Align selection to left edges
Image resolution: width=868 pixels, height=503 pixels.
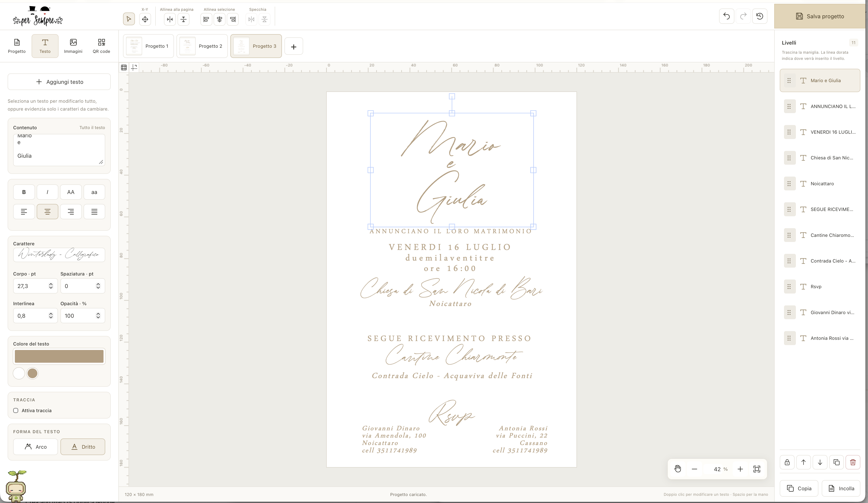point(206,19)
